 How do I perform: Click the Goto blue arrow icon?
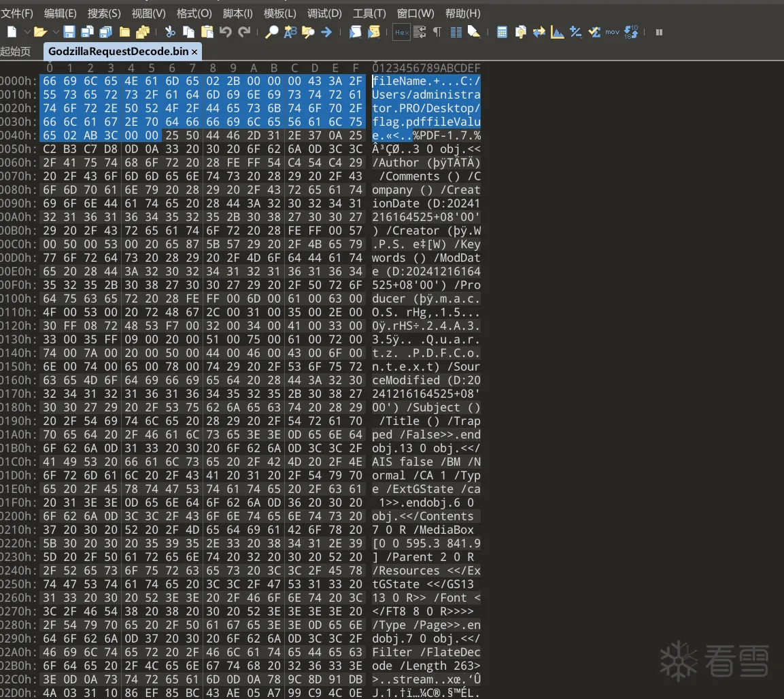[326, 32]
